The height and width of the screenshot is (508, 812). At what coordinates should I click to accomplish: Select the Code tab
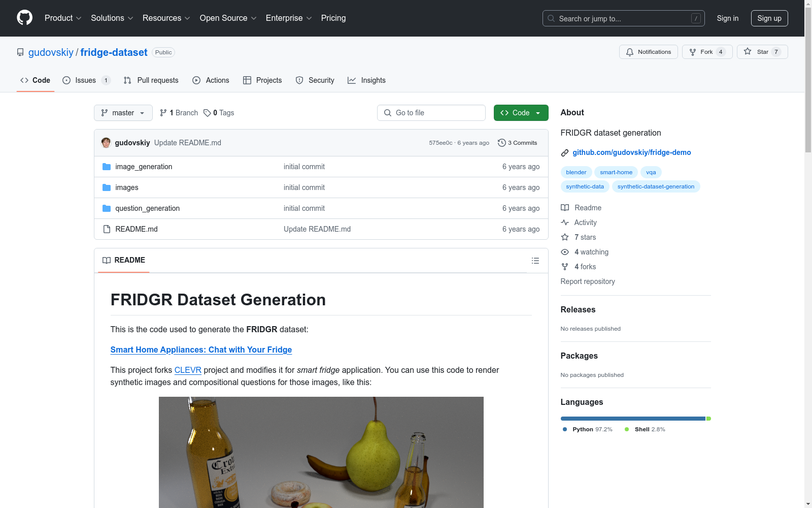(x=35, y=80)
